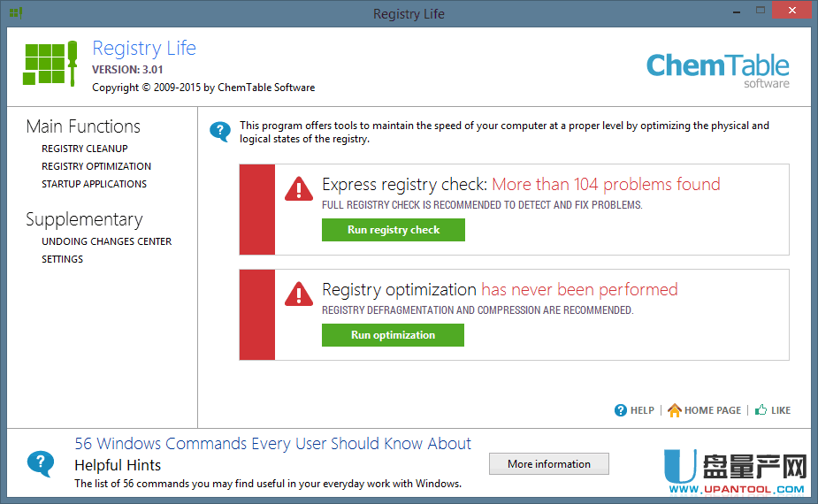Click the Run registry check button
818x504 pixels.
(394, 230)
